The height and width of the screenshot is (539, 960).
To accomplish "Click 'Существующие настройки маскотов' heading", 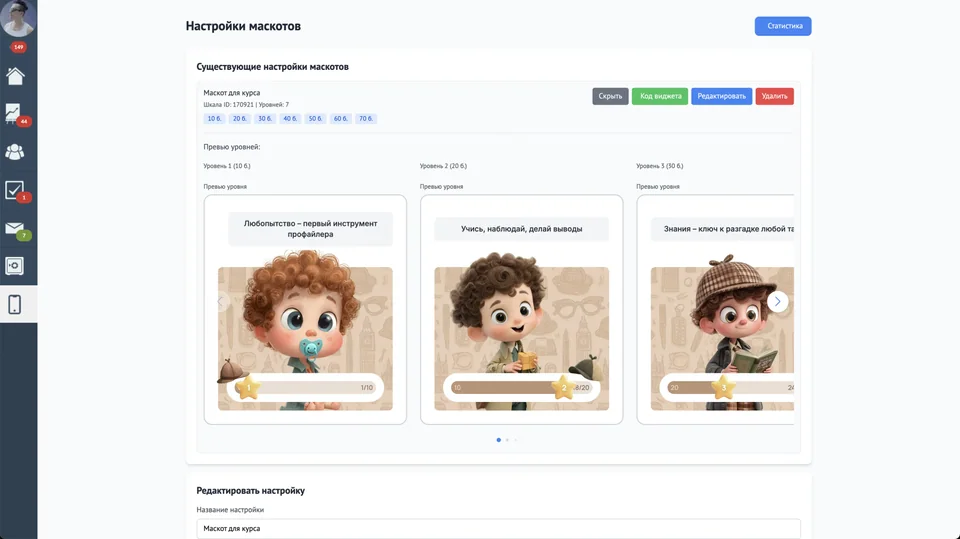I will (272, 67).
